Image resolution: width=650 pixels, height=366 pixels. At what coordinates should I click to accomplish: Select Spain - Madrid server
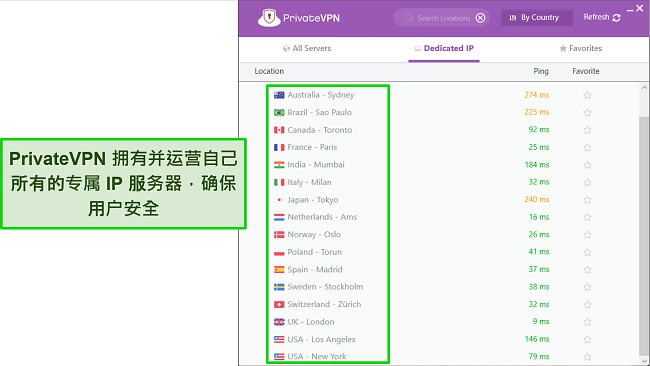315,269
